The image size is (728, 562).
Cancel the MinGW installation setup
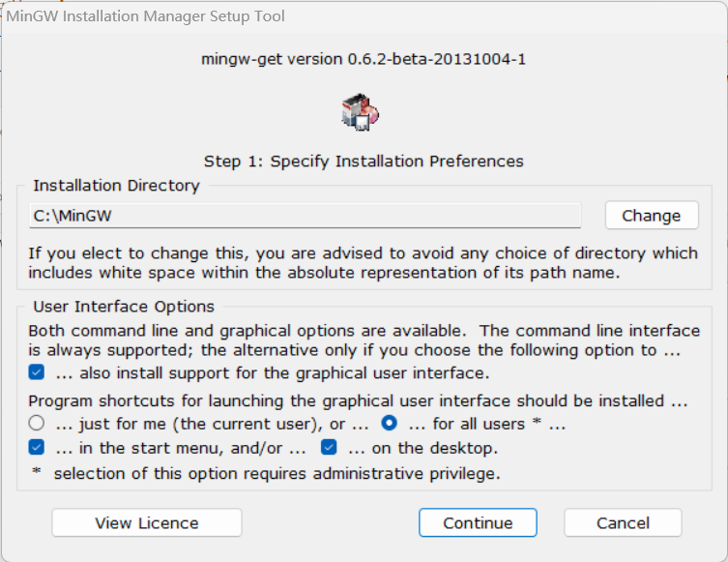point(623,523)
